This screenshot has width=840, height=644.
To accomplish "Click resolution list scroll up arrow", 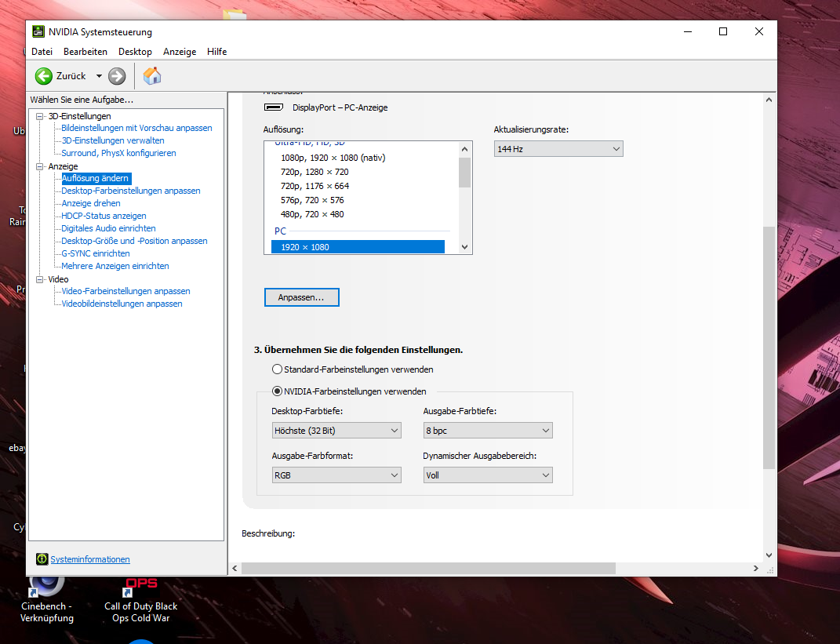I will point(464,149).
